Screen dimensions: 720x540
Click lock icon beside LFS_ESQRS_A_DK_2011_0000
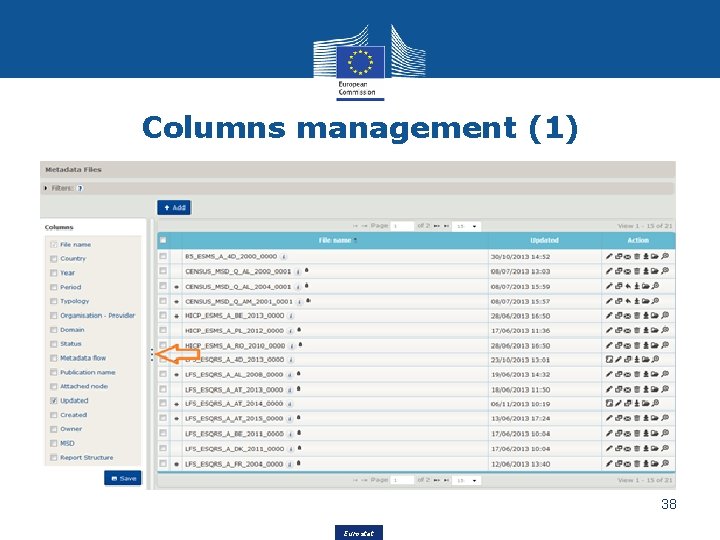(299, 448)
